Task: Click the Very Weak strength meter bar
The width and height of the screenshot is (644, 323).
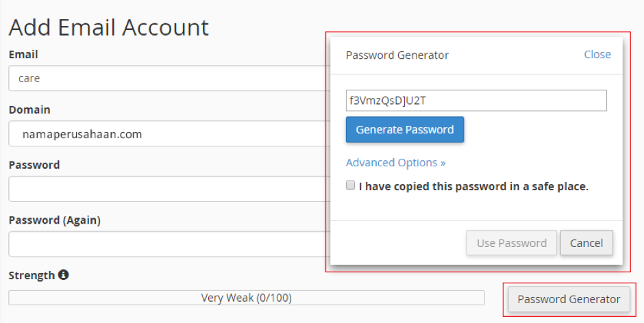Action: (x=247, y=298)
